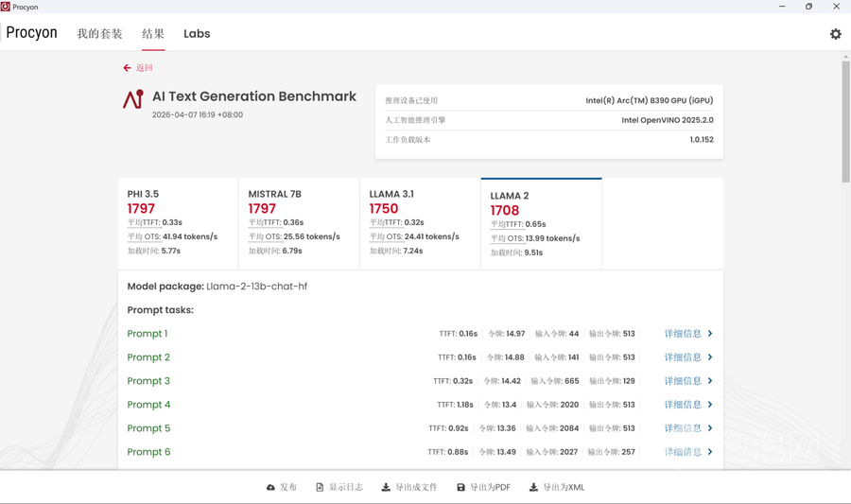Click the export as file download icon
851x504 pixels.
point(386,488)
